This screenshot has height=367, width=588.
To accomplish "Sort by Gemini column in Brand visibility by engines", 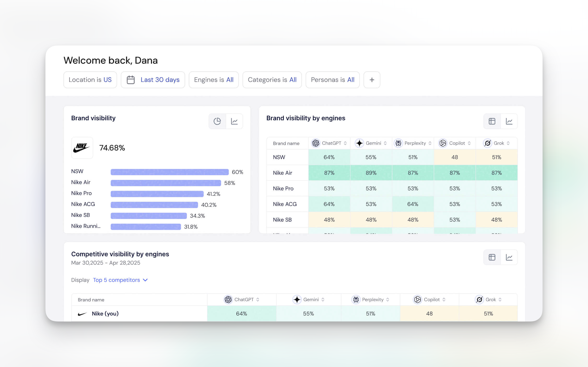I will 385,143.
